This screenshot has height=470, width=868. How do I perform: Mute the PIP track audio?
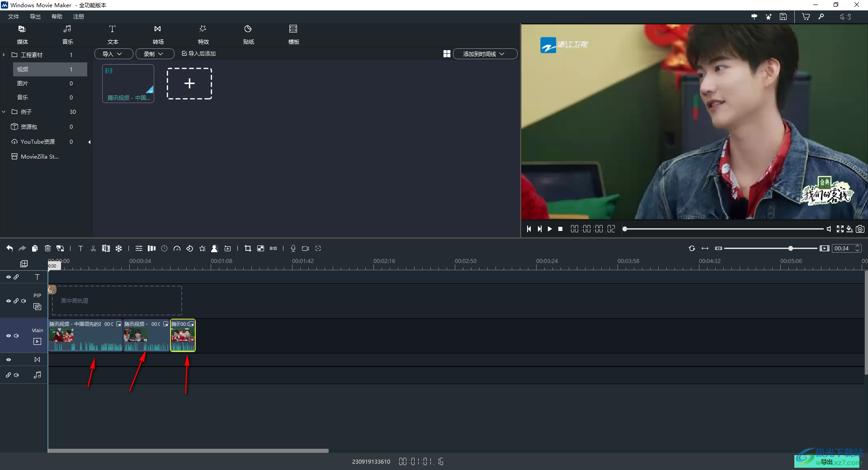tap(24, 301)
